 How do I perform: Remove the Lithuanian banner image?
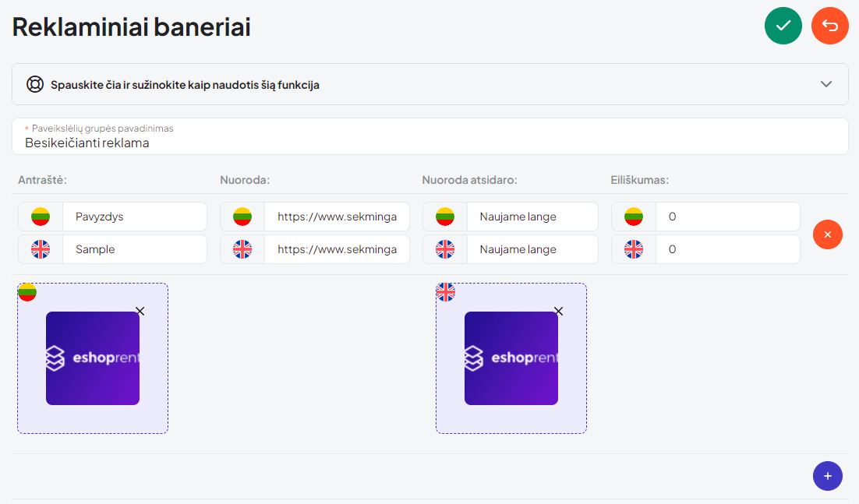tap(140, 311)
